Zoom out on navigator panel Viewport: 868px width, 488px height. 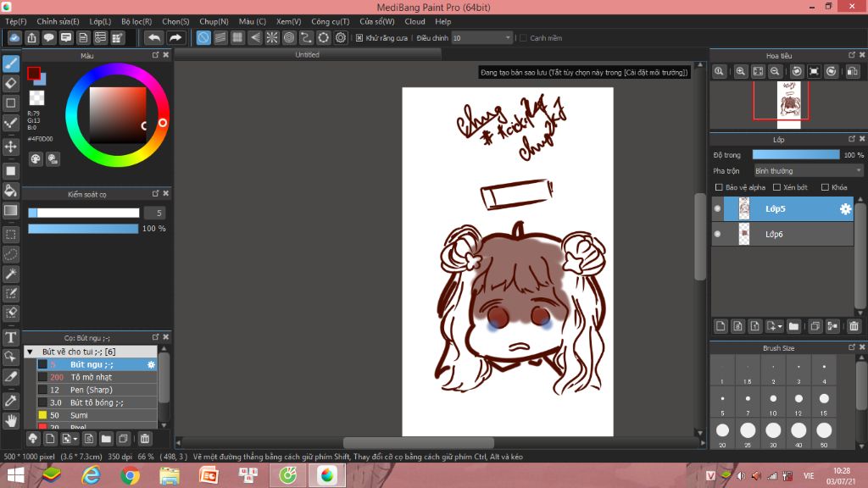coord(775,71)
